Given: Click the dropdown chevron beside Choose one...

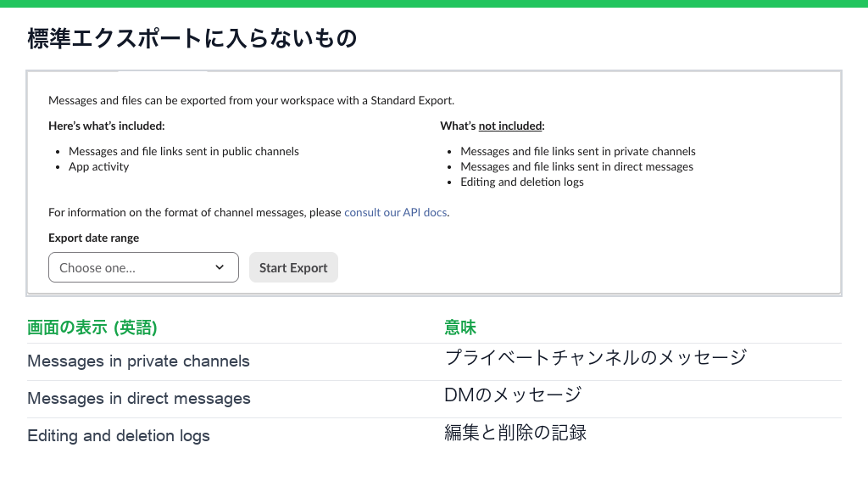Looking at the screenshot, I should click(x=220, y=267).
